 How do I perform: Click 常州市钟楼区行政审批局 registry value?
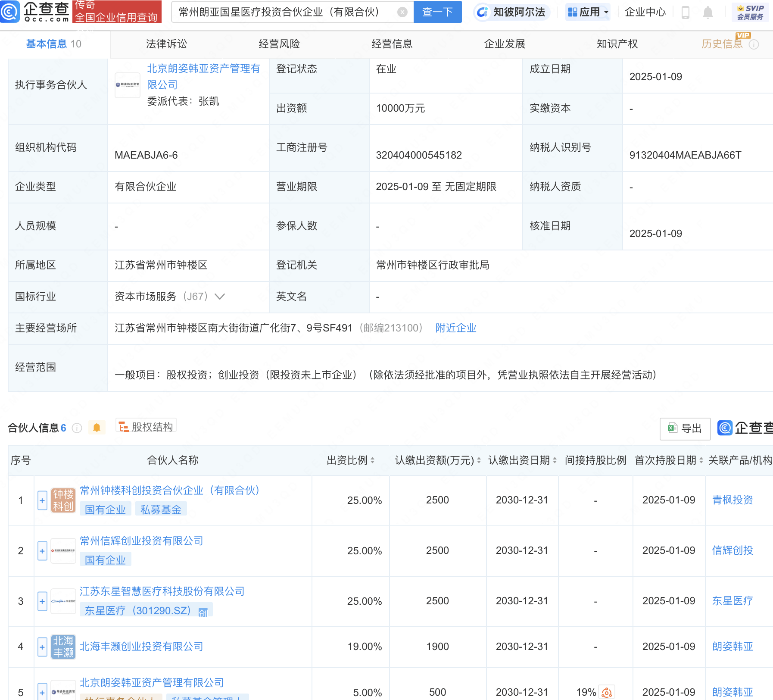(433, 265)
